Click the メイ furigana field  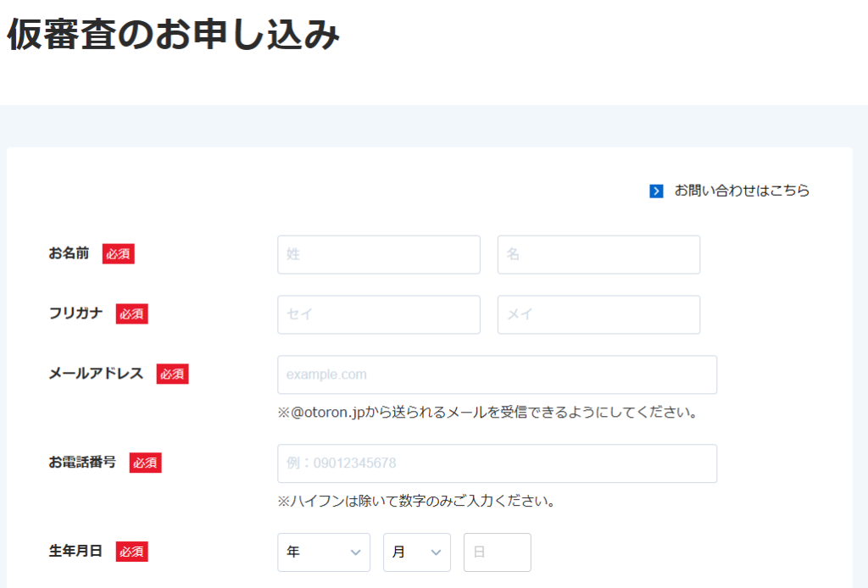point(598,314)
